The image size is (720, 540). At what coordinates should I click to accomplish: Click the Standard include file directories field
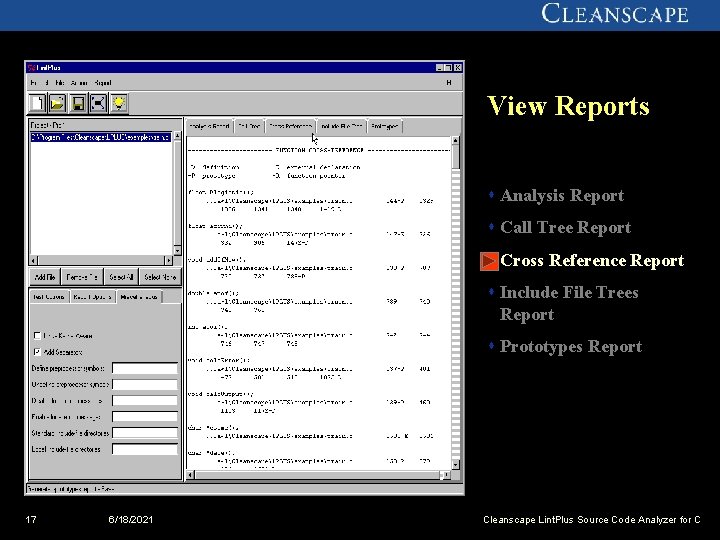[145, 433]
